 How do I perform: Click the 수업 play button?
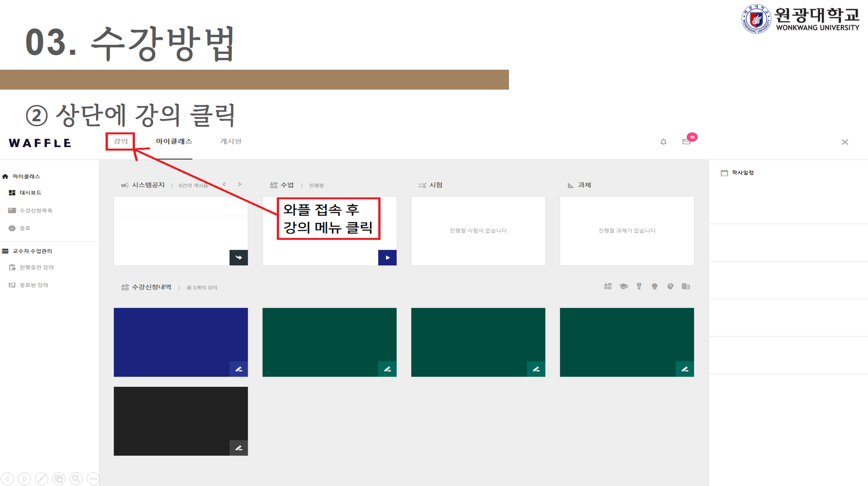pos(387,257)
